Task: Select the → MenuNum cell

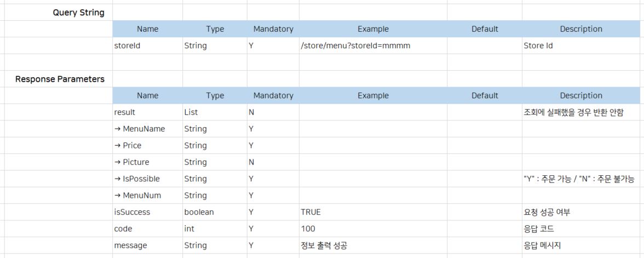Action: pyautogui.click(x=137, y=196)
